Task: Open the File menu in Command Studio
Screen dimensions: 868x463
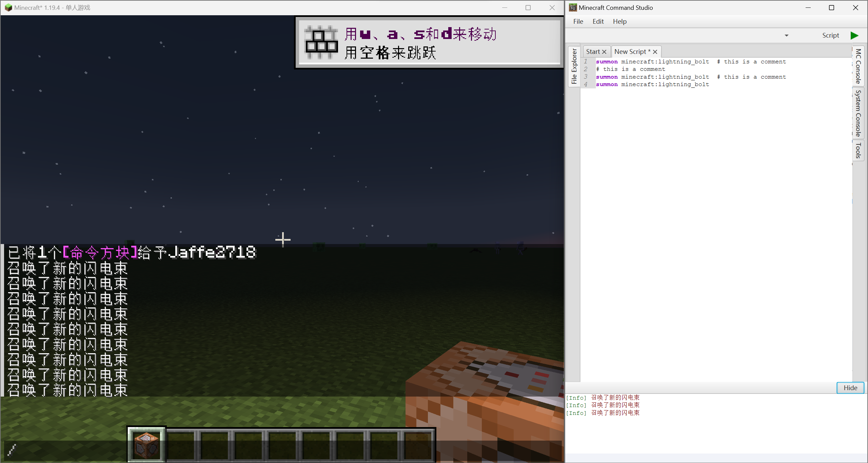Action: pos(578,21)
